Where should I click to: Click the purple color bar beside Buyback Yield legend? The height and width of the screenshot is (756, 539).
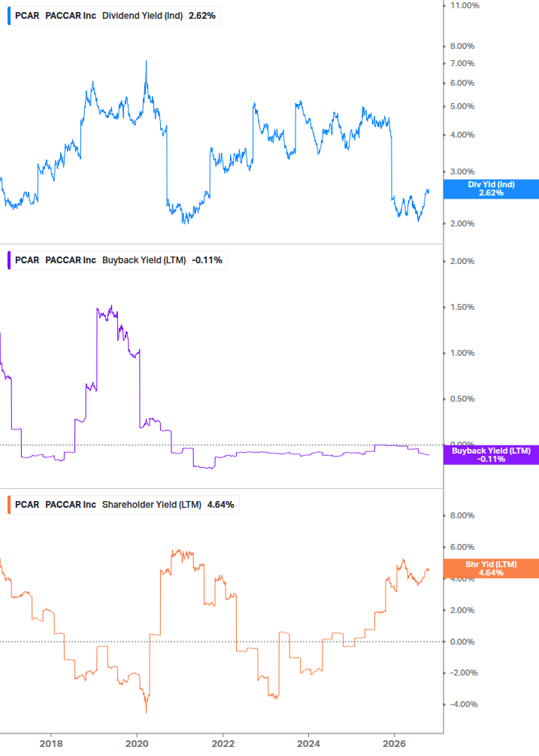coord(9,260)
